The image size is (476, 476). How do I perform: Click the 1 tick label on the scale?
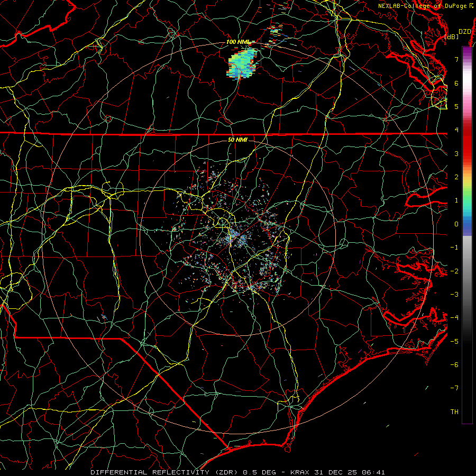coord(456,200)
